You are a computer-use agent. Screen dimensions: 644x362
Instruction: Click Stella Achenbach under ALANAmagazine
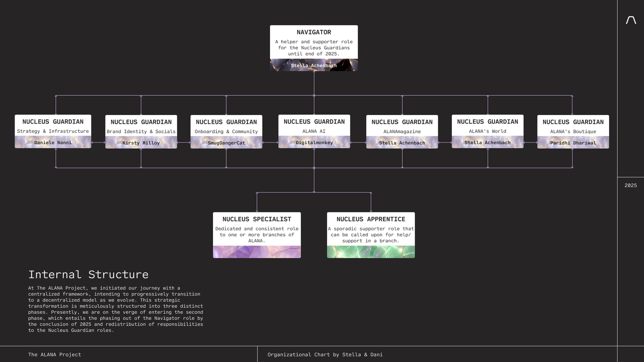402,143
